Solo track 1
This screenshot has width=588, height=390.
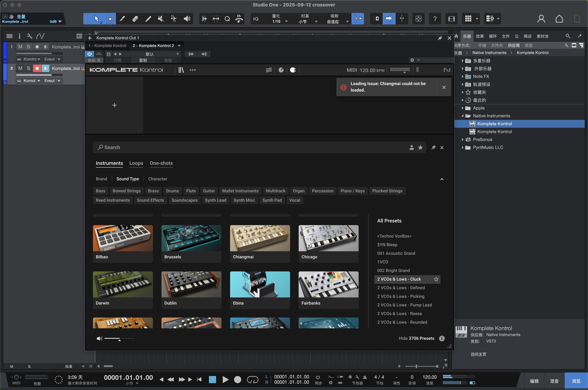coord(28,47)
